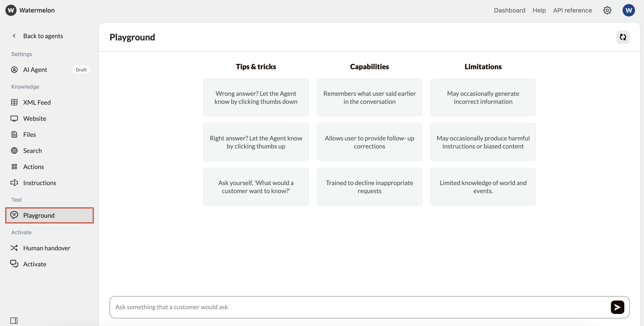
Task: Open the settings gear in top bar
Action: pos(608,10)
